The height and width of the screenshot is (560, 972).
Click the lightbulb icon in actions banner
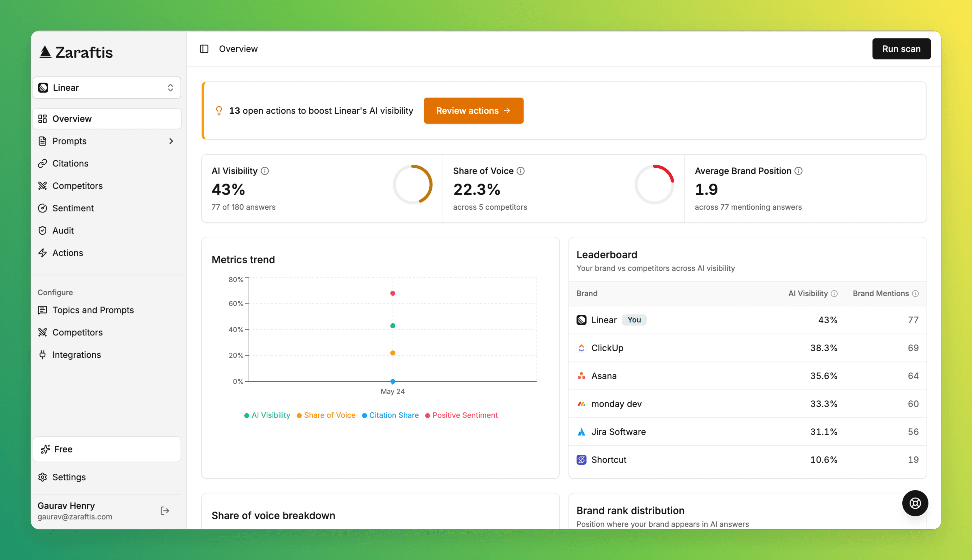tap(219, 111)
